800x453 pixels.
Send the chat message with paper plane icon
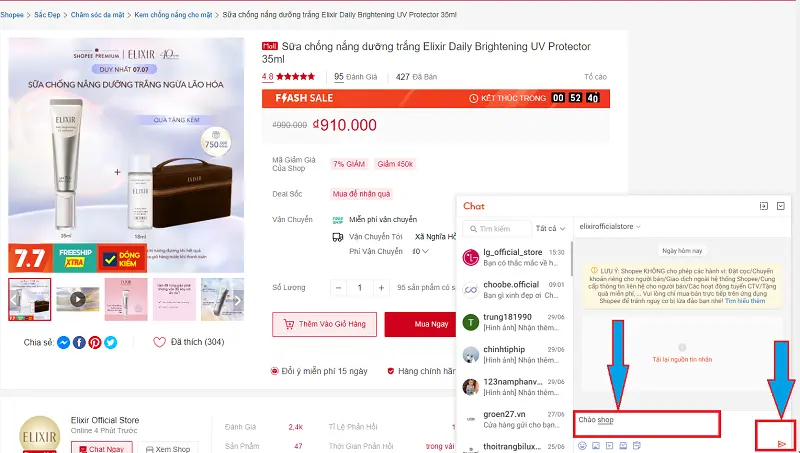(x=781, y=444)
